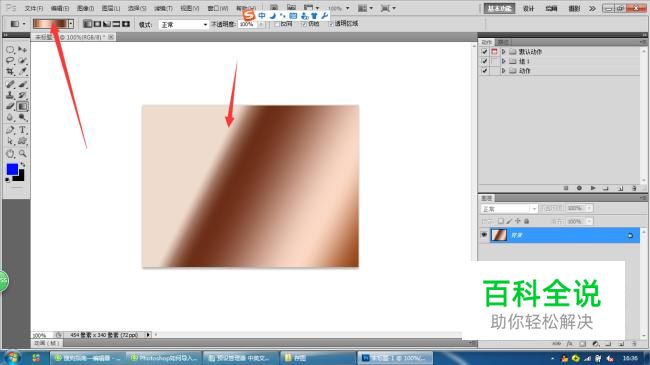The height and width of the screenshot is (365, 650).
Task: Open the layer Opacity dropdown arrow
Action: pos(589,208)
